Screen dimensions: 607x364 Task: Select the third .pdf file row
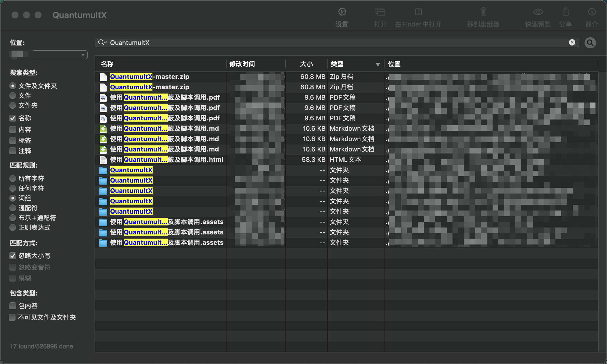click(x=346, y=118)
